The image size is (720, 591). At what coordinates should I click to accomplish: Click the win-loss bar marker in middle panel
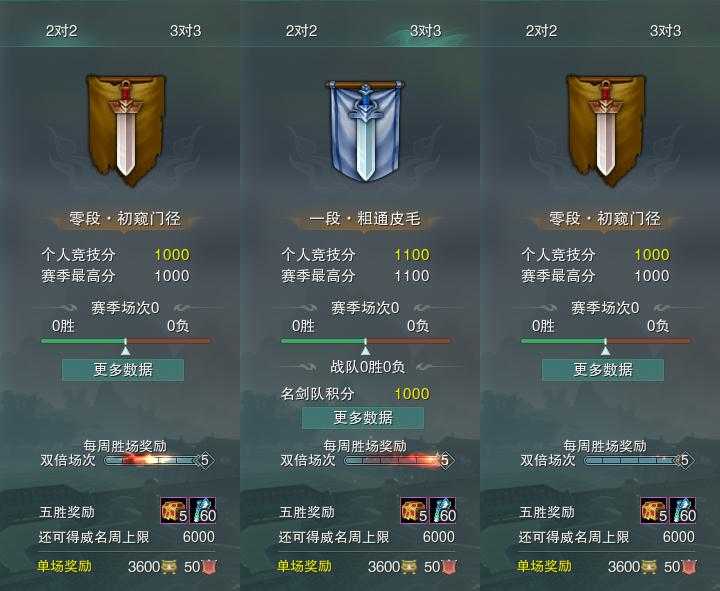coord(366,351)
